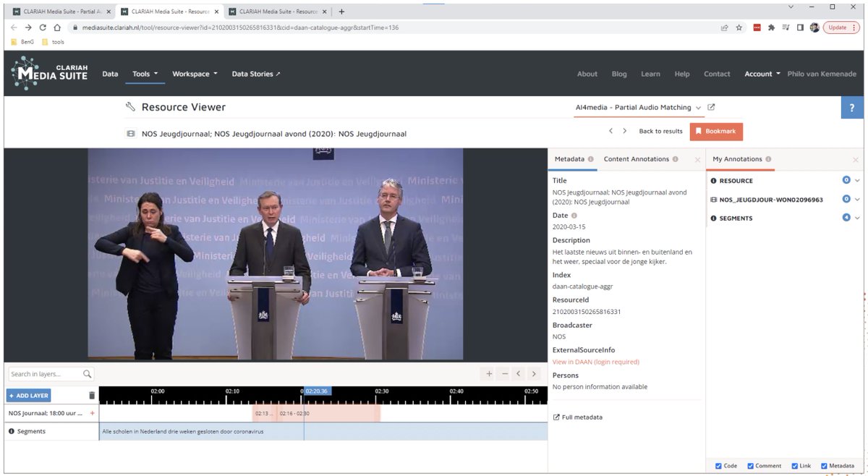Click the browser home button
868x476 pixels.
[x=57, y=27]
